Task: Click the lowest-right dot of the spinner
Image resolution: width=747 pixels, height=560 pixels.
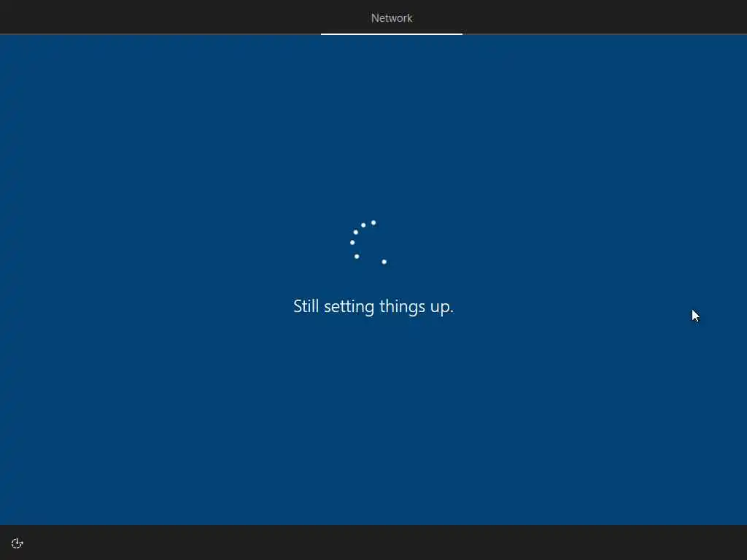Action: 384,262
